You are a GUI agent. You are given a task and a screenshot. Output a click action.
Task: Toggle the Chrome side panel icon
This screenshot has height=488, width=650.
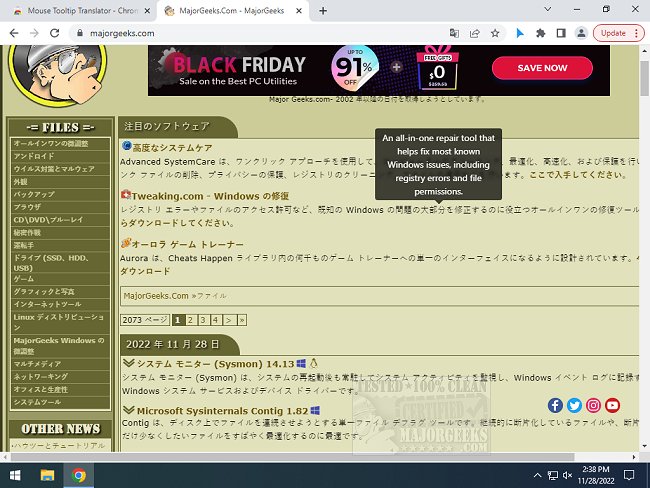pyautogui.click(x=561, y=33)
